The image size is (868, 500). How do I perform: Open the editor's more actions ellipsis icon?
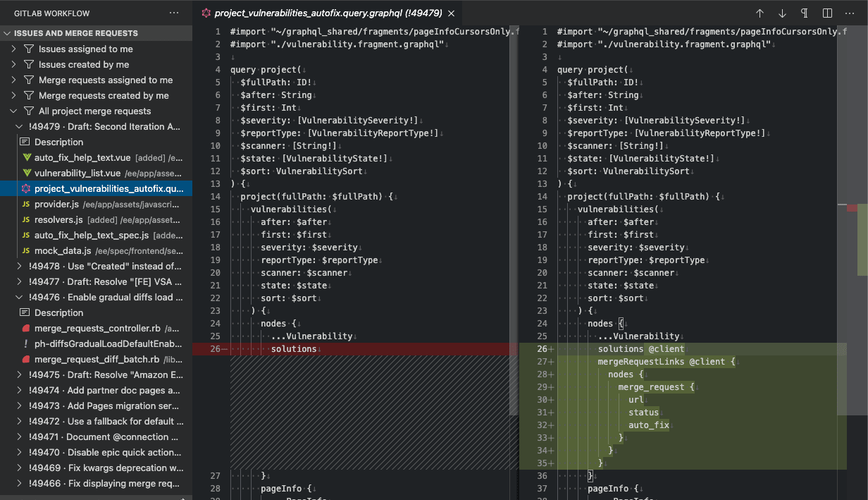tap(849, 13)
